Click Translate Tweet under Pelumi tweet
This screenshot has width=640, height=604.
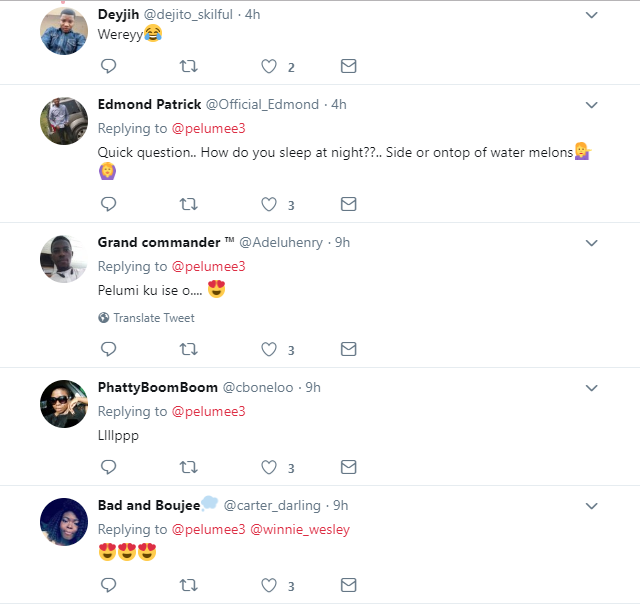pos(153,318)
